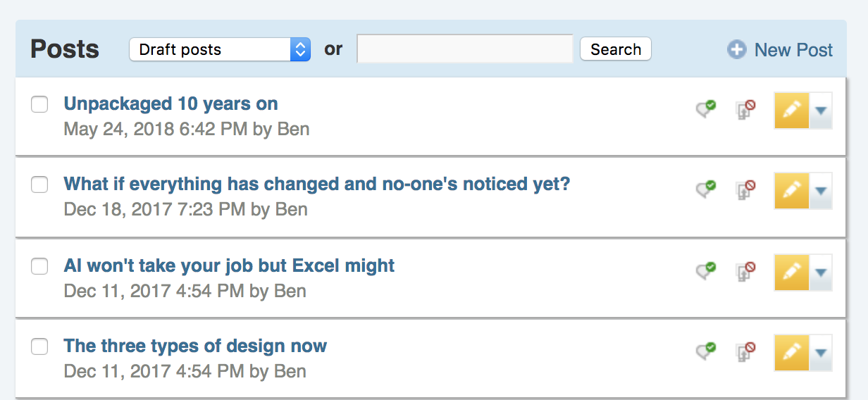Viewport: 868px width, 400px height.
Task: Click the comments icon for Unpackaged 10 years on
Action: point(706,109)
